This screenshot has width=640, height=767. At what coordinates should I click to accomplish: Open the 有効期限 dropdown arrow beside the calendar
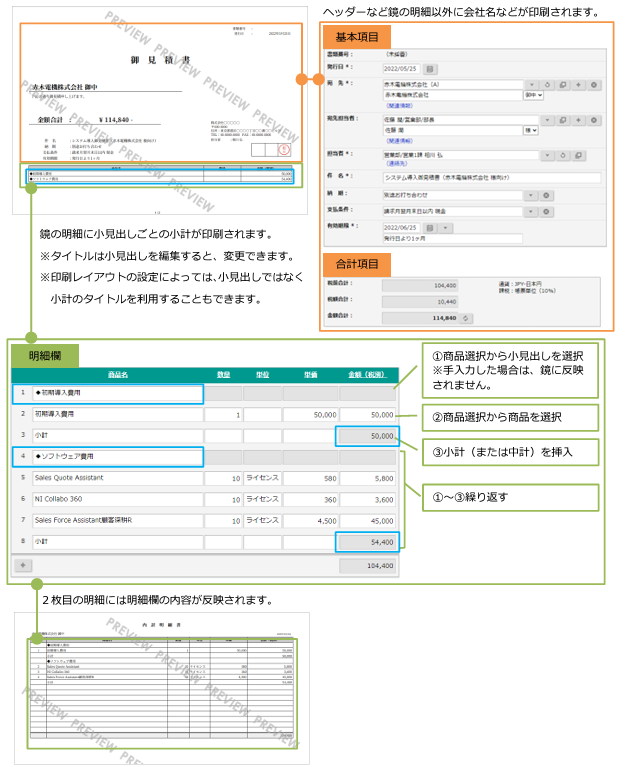coord(445,228)
